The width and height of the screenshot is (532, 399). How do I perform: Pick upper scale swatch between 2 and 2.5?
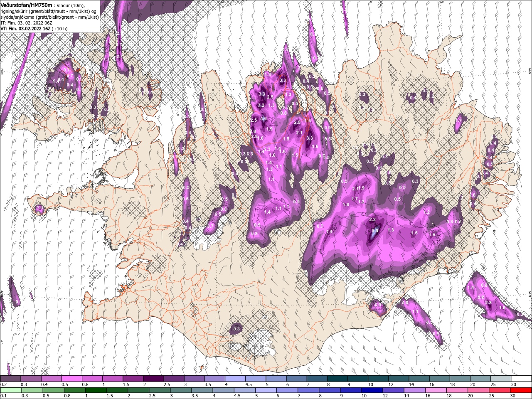[153, 379]
